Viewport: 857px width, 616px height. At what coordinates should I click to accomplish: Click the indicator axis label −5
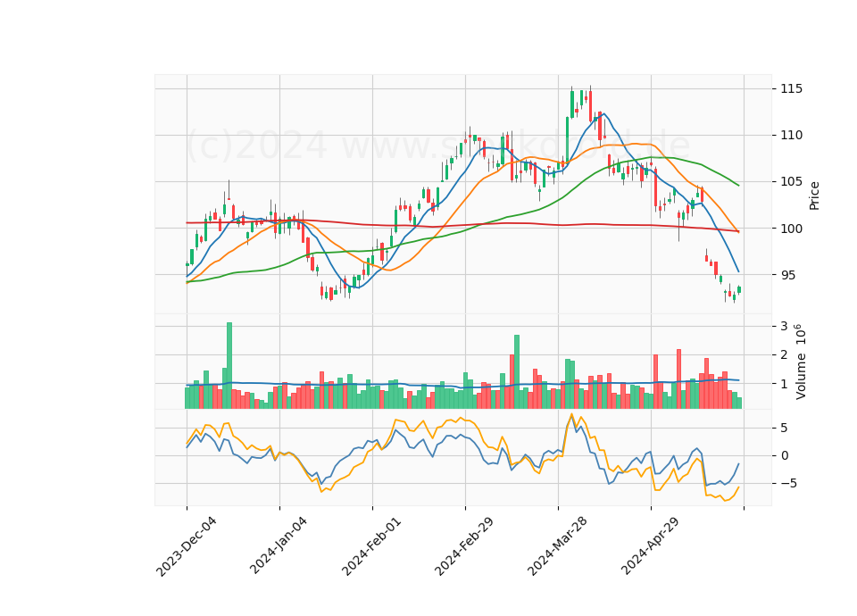pos(787,483)
